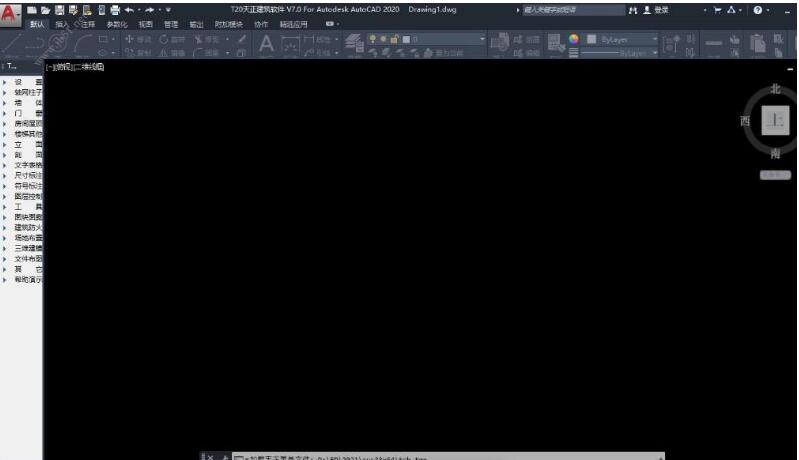Click the AutoCAD application menu logo
Screen dimensions: 799x460
coord(12,12)
